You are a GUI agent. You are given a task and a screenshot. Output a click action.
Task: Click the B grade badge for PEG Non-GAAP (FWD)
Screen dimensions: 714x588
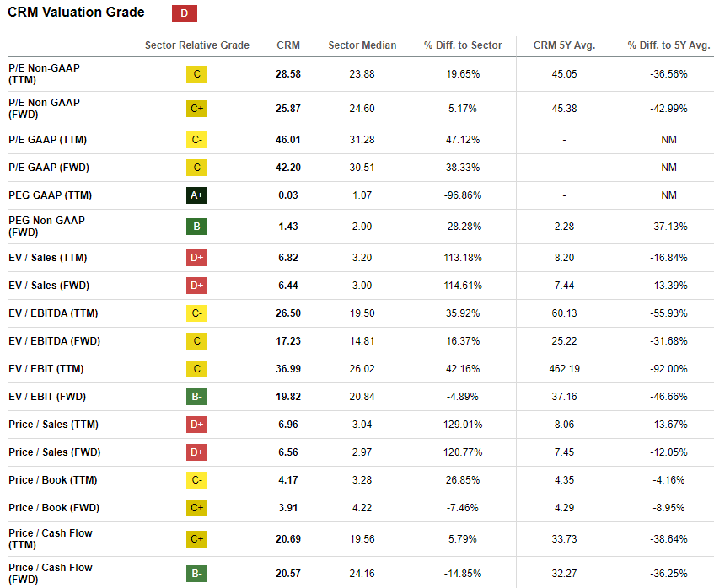pyautogui.click(x=196, y=227)
